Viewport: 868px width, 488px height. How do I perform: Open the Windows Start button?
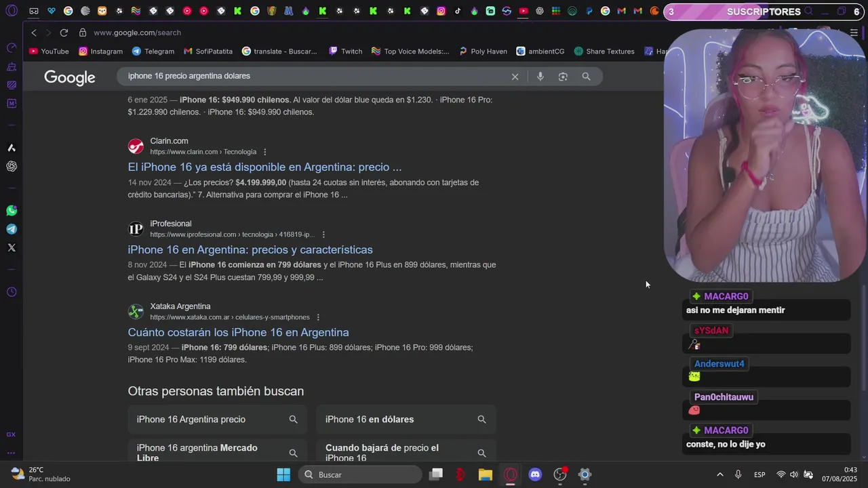(283, 474)
